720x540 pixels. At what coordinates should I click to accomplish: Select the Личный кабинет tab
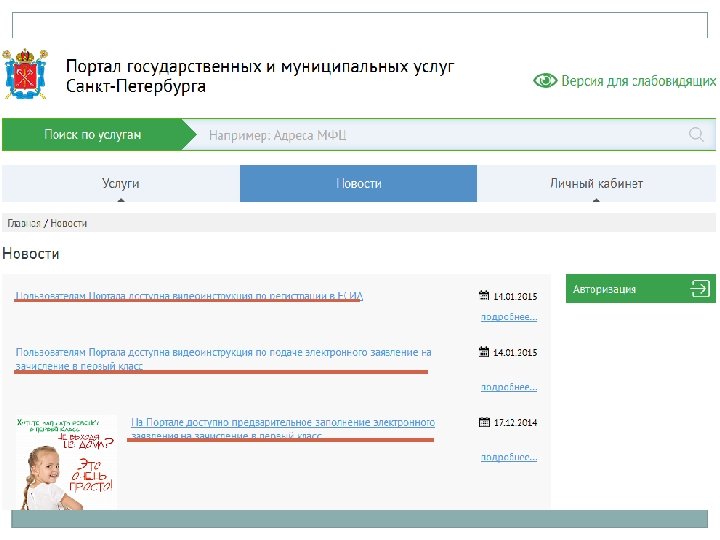(x=596, y=183)
